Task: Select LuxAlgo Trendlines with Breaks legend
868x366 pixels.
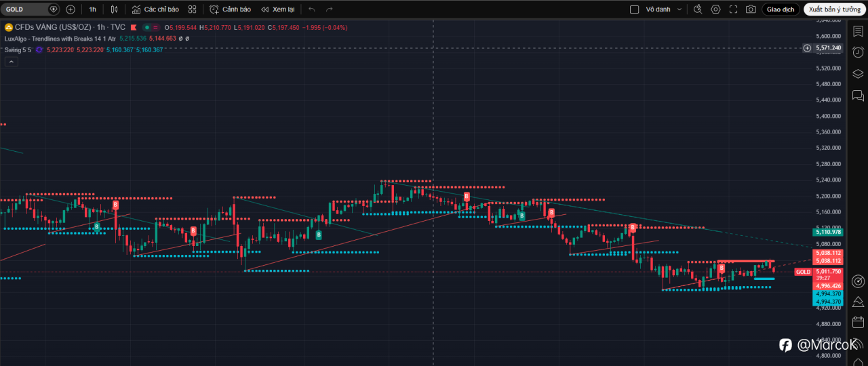Action: [59, 39]
